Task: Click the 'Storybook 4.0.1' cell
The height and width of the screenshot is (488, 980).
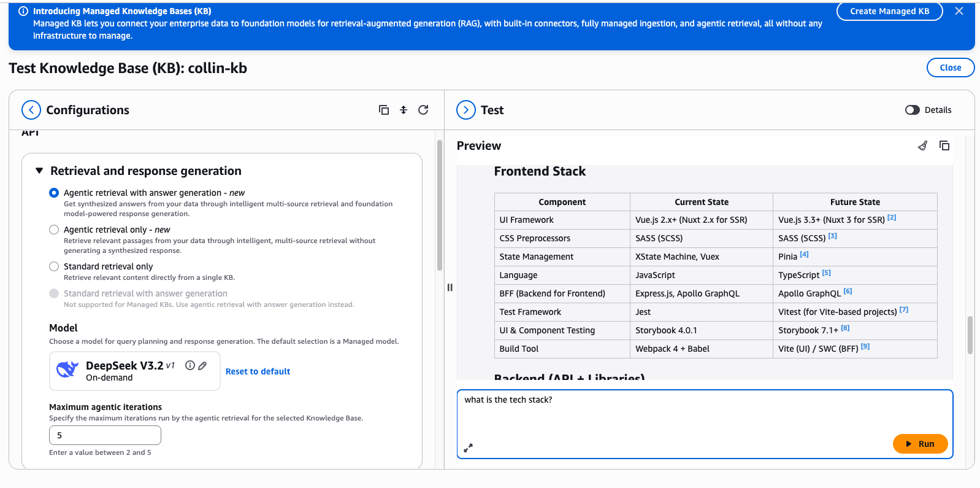Action: [702, 330]
